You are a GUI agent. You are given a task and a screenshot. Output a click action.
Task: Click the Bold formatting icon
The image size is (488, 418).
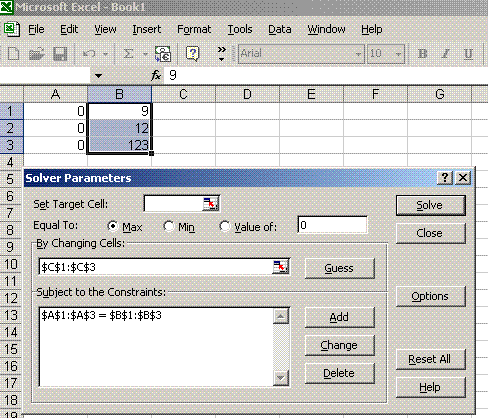tap(423, 54)
